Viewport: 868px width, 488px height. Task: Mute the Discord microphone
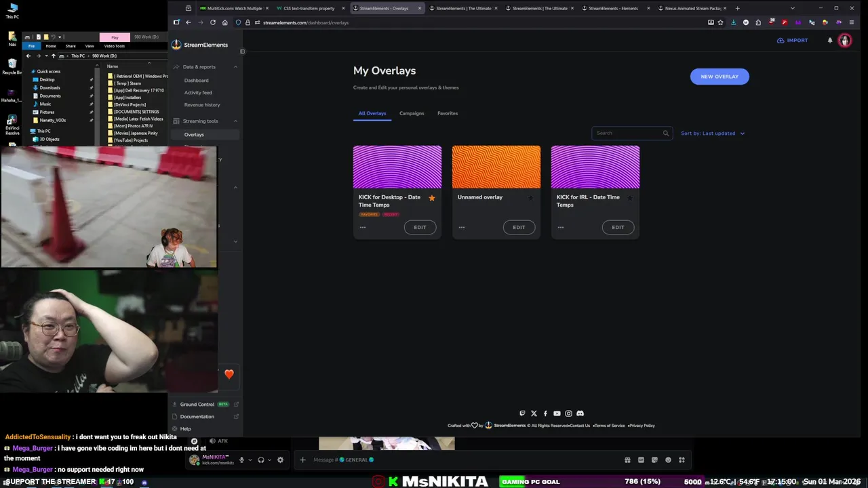click(x=241, y=460)
